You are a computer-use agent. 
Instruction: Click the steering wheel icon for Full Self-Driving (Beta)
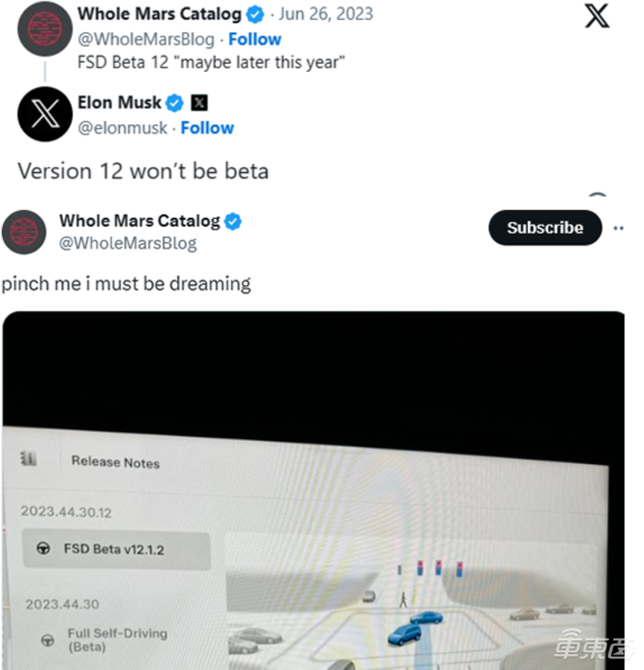[48, 640]
